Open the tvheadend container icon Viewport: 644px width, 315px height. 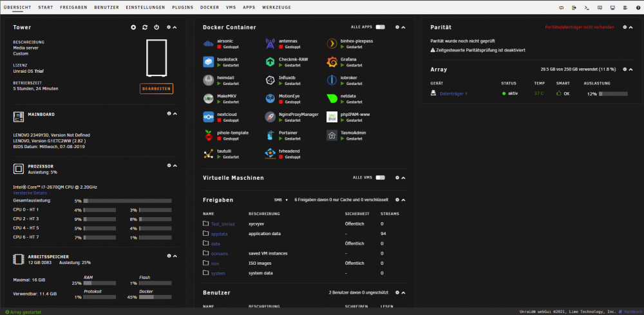click(x=270, y=153)
